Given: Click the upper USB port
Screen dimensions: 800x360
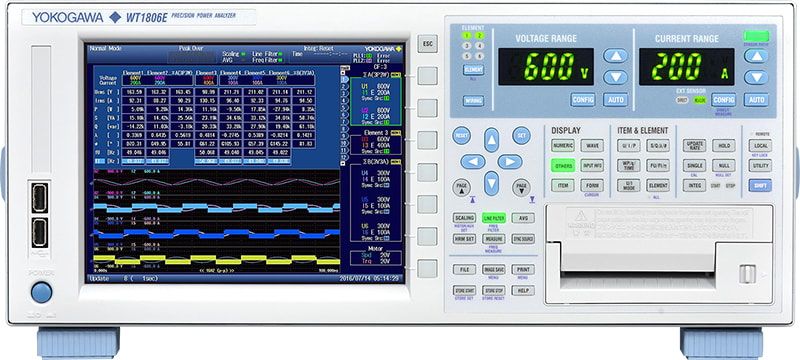Looking at the screenshot, I should 40,198.
